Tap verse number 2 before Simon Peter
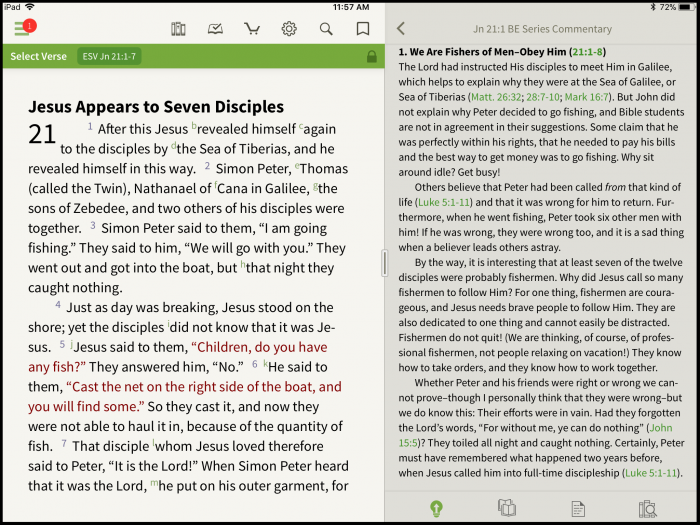Screen dimensions: 700x525 [207, 166]
